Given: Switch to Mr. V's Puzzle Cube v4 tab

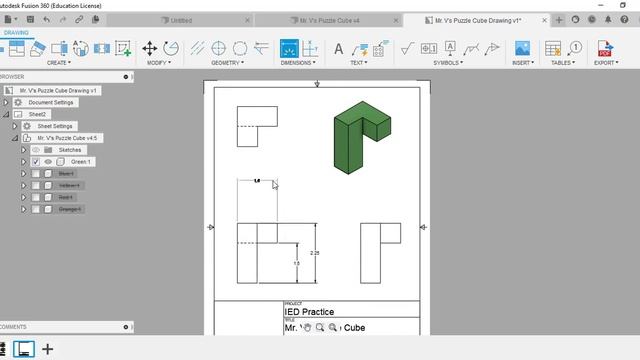Looking at the screenshot, I should click(329, 20).
